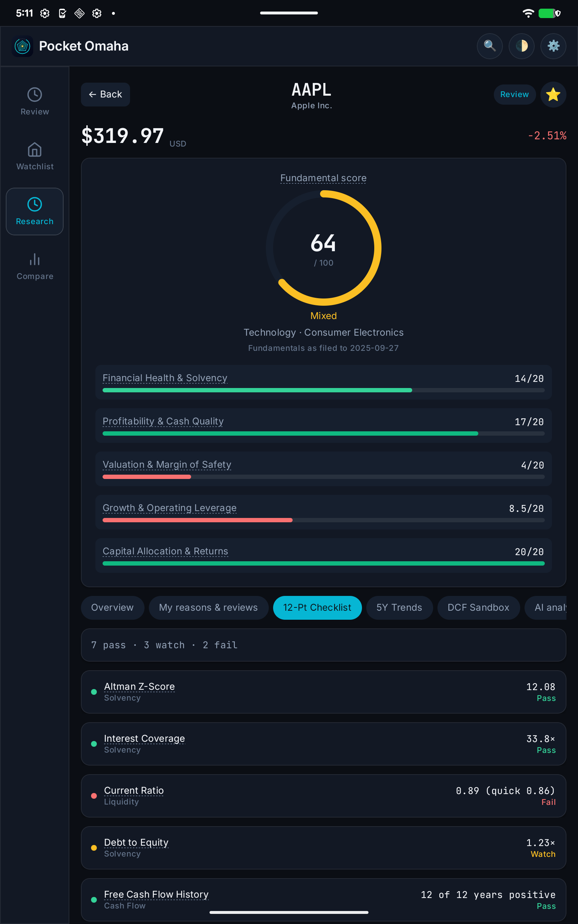Click the Wi-Fi status icon
Screen dimensions: 578x924
(528, 13)
